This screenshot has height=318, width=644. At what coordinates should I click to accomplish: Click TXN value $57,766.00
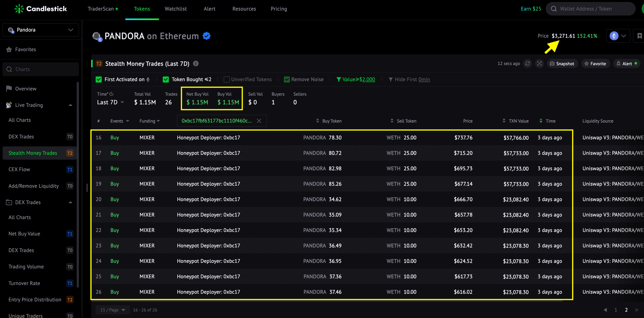[x=516, y=137]
